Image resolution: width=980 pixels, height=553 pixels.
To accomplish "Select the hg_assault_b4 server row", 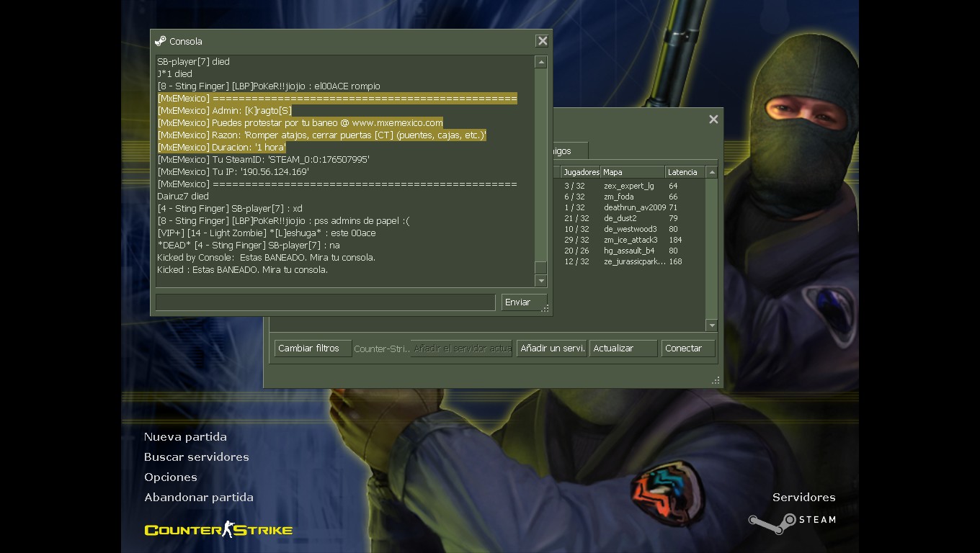I will point(629,251).
